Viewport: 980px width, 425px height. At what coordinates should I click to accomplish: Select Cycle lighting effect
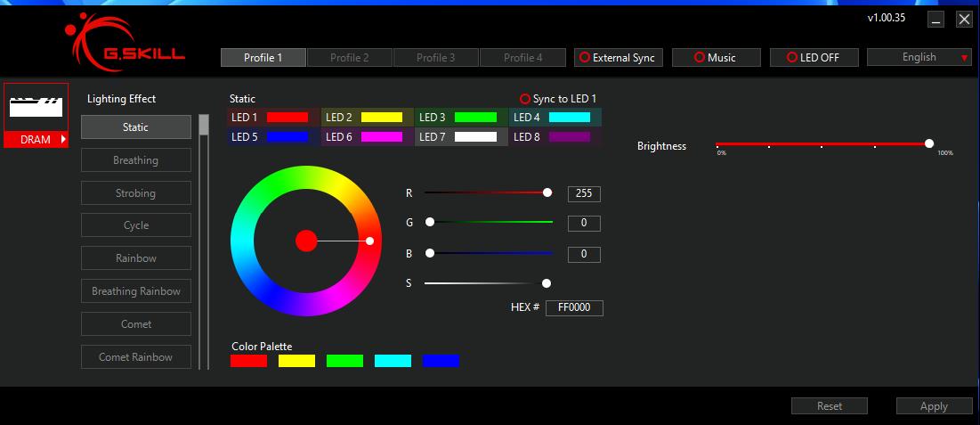135,225
